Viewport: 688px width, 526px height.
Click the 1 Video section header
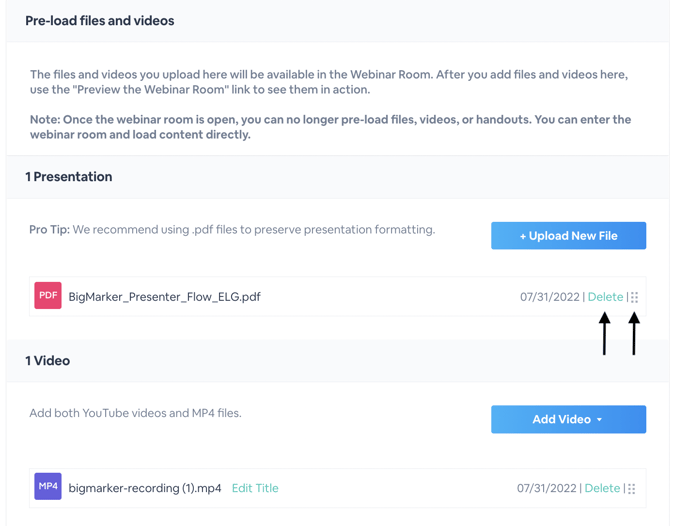(x=47, y=361)
